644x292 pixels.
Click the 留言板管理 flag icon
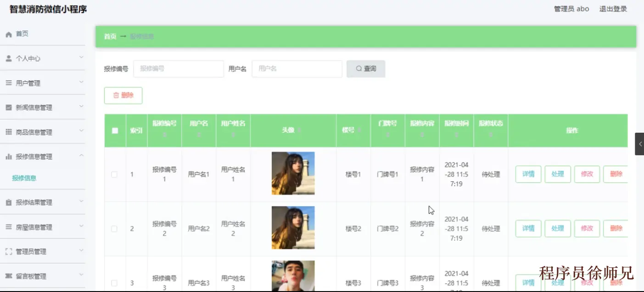point(8,276)
